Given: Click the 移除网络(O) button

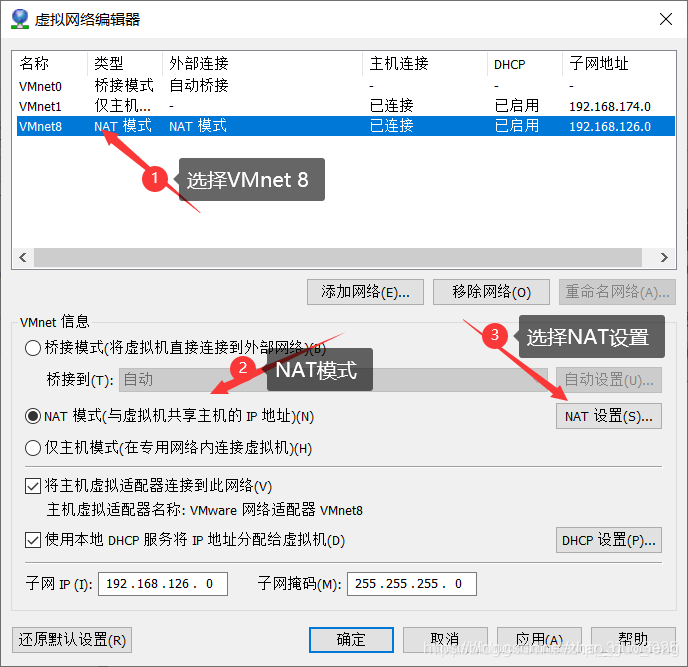Looking at the screenshot, I should point(491,292).
